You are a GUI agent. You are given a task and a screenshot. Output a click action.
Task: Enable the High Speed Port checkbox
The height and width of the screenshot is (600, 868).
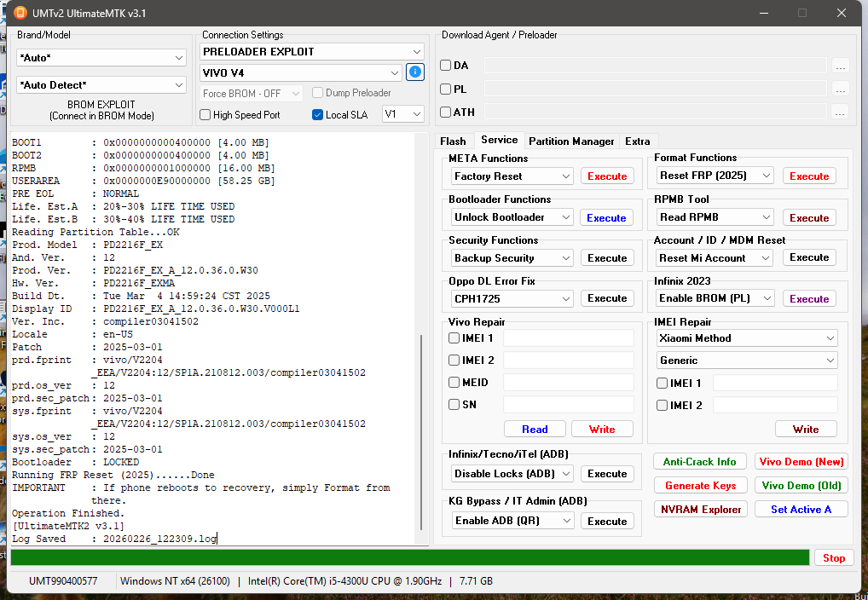point(205,115)
